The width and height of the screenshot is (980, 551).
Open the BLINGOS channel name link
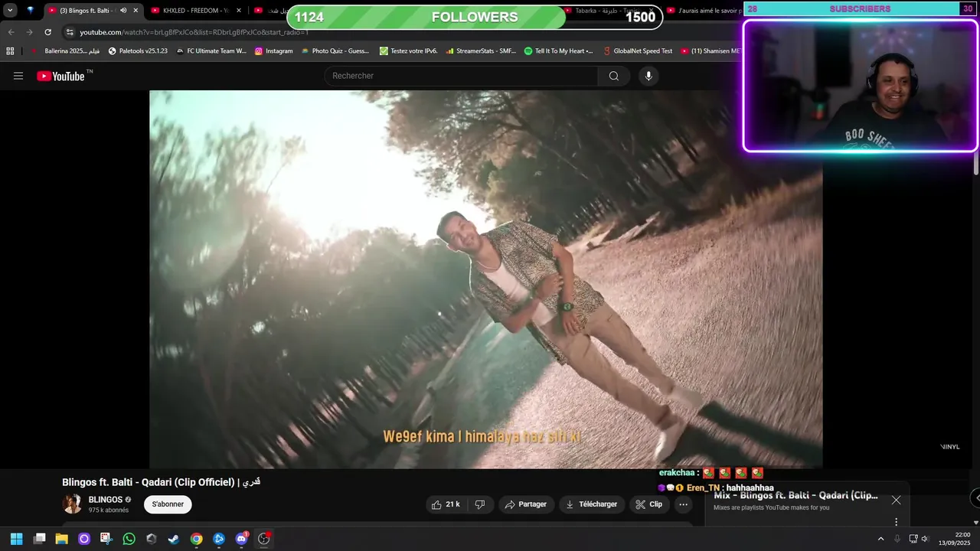(106, 500)
